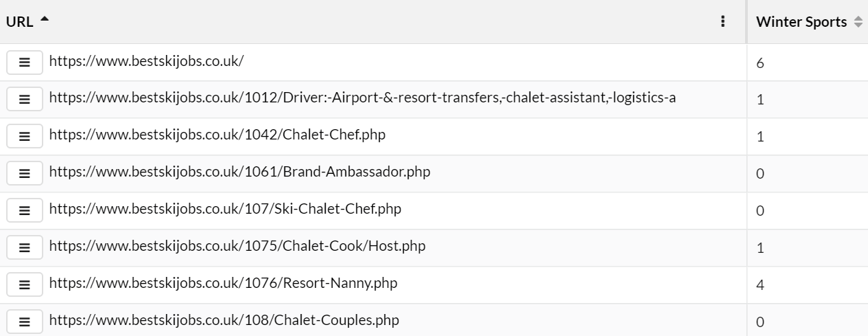Open the 1042/Chalet-Chef.php URL

(x=217, y=135)
